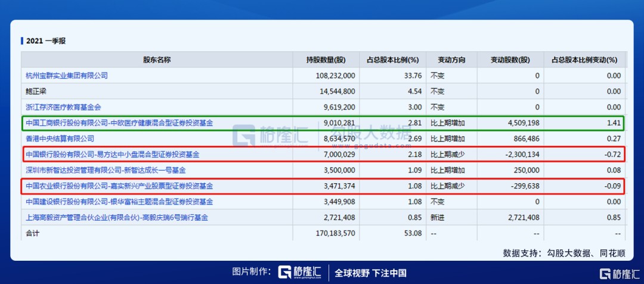The height and width of the screenshot is (284, 644).
Task: Open shareholder link 浙江存济医疗教育基金会
Action: coord(63,107)
